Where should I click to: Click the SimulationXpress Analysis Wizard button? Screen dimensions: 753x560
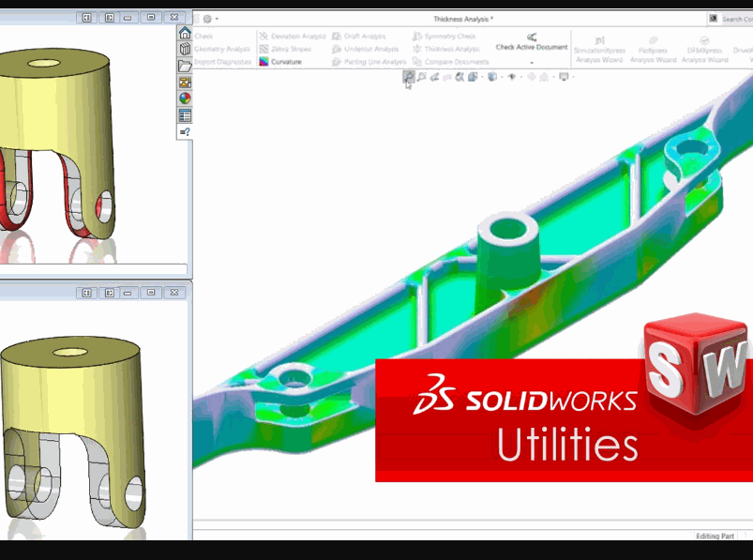(x=599, y=50)
